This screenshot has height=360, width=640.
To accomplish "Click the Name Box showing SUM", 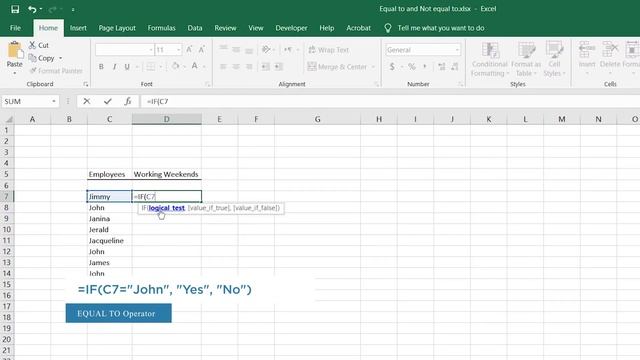I will [30, 101].
